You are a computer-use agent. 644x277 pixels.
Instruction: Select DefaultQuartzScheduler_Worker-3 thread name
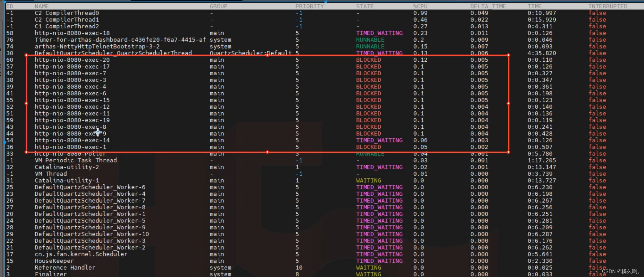[90, 241]
